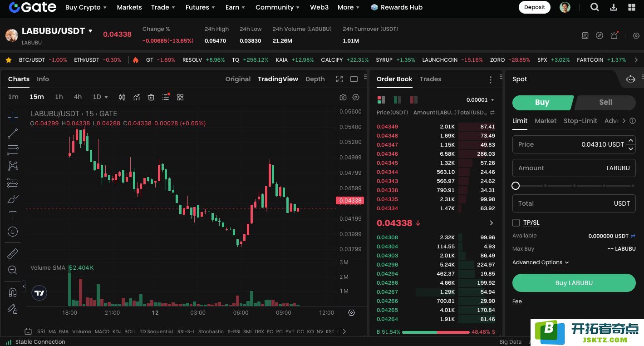Open the Fibonacci retracement tool

(x=13, y=150)
